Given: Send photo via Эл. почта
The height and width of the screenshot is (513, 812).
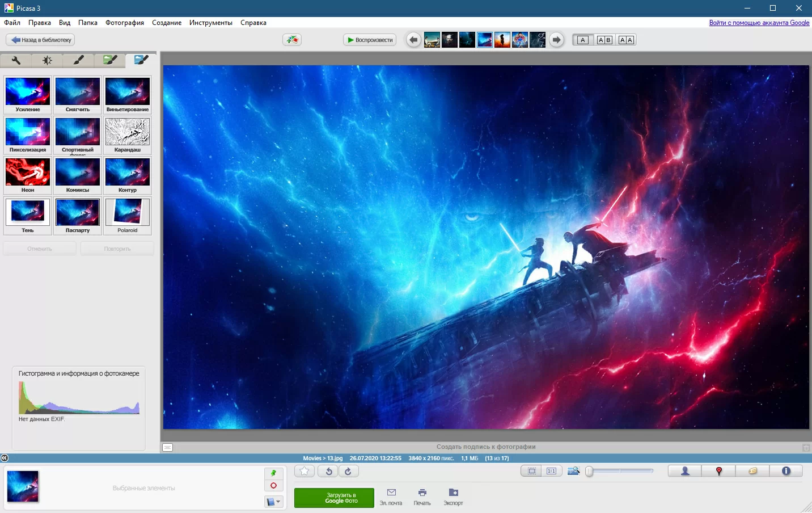Looking at the screenshot, I should pos(391,497).
